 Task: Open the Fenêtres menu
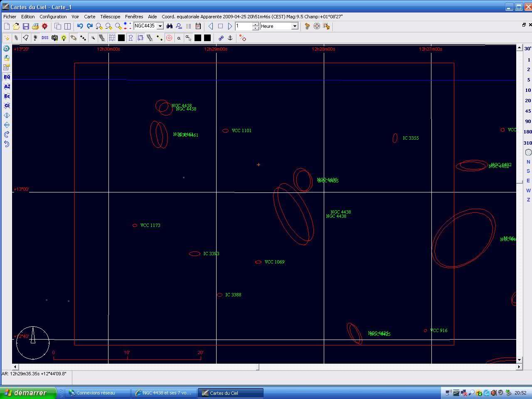click(134, 17)
